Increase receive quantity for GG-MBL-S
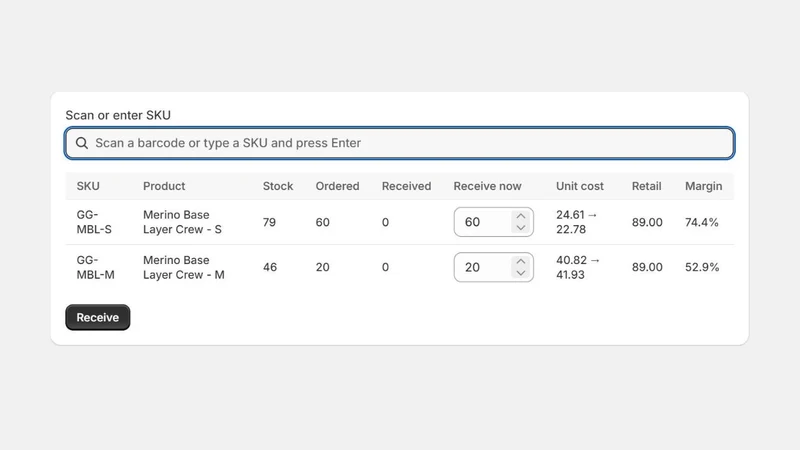 pyautogui.click(x=520, y=216)
